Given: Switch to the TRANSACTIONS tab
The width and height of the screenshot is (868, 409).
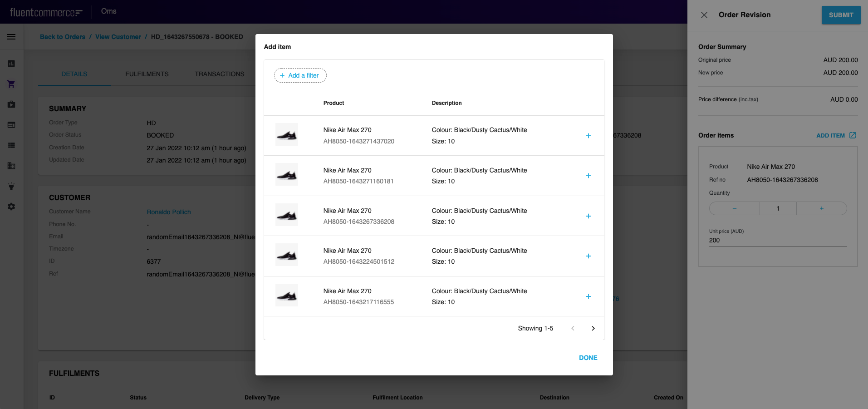Looking at the screenshot, I should [220, 74].
